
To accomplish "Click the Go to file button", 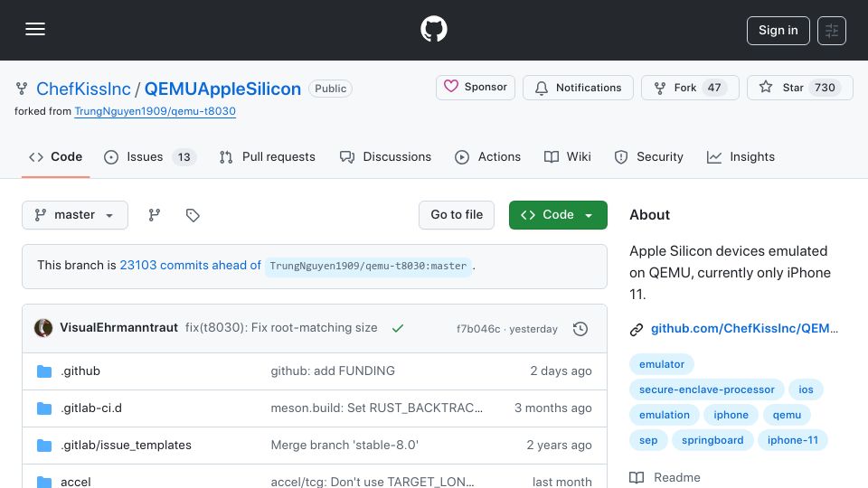I will tap(457, 215).
